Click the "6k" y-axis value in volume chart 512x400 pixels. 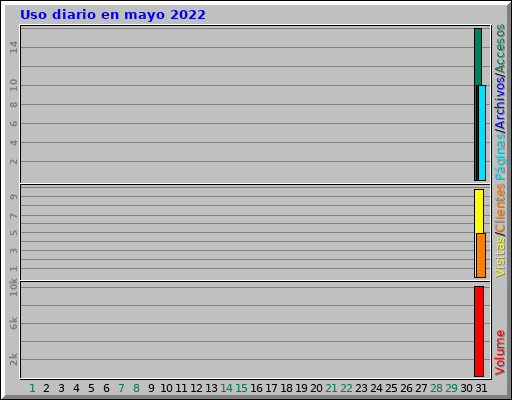pos(13,323)
